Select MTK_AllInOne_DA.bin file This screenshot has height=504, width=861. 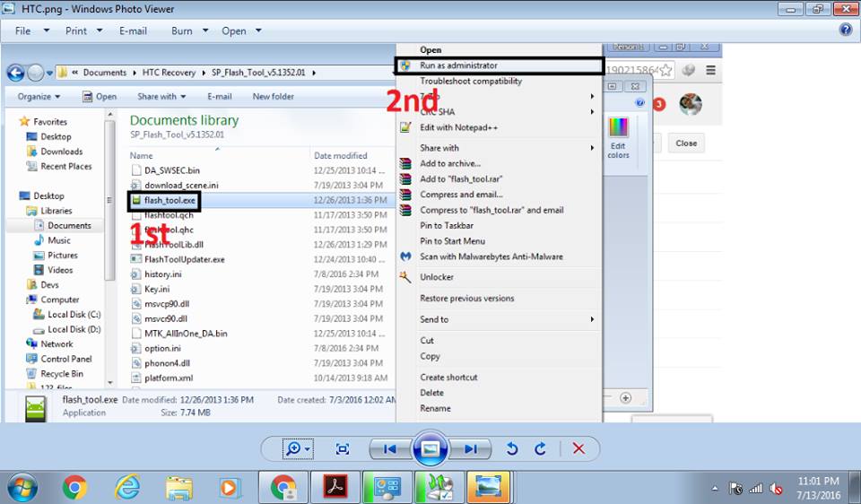pyautogui.click(x=186, y=334)
